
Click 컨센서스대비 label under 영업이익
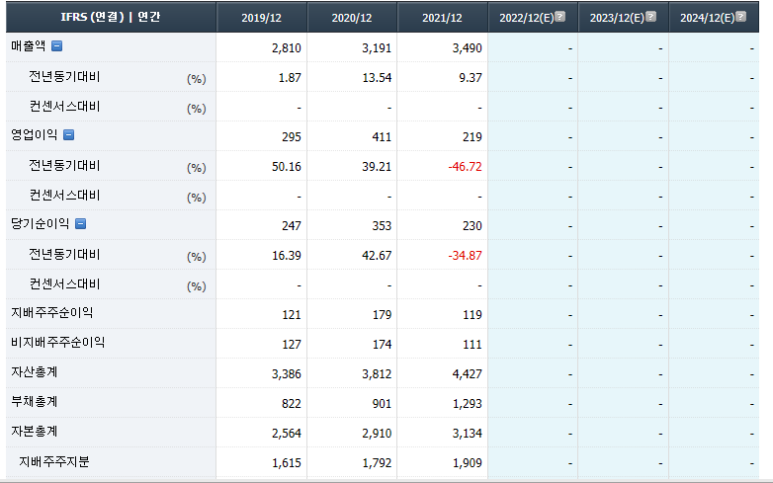[x=65, y=195]
